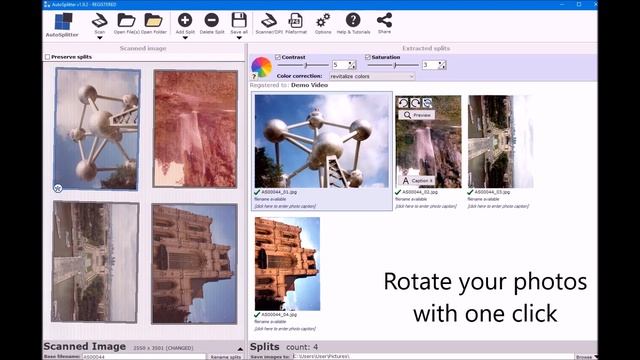Click the Save all floppy disk icon

pyautogui.click(x=239, y=20)
